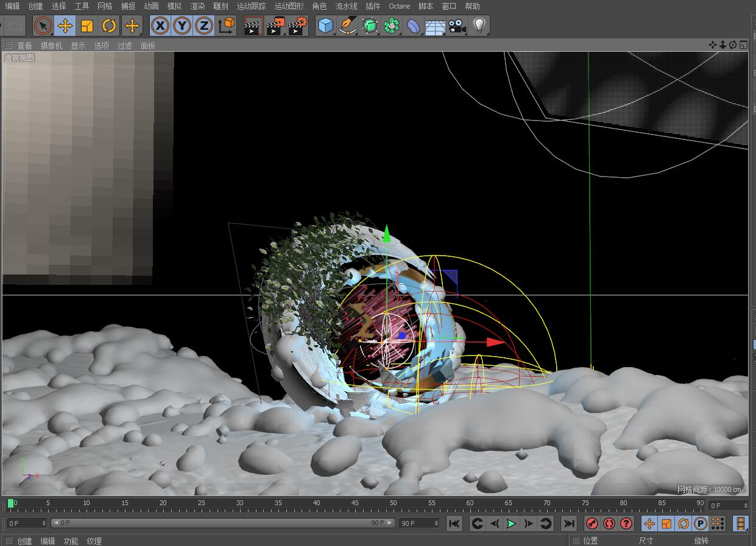Open the floor environment icon
756x546 pixels.
coord(435,26)
